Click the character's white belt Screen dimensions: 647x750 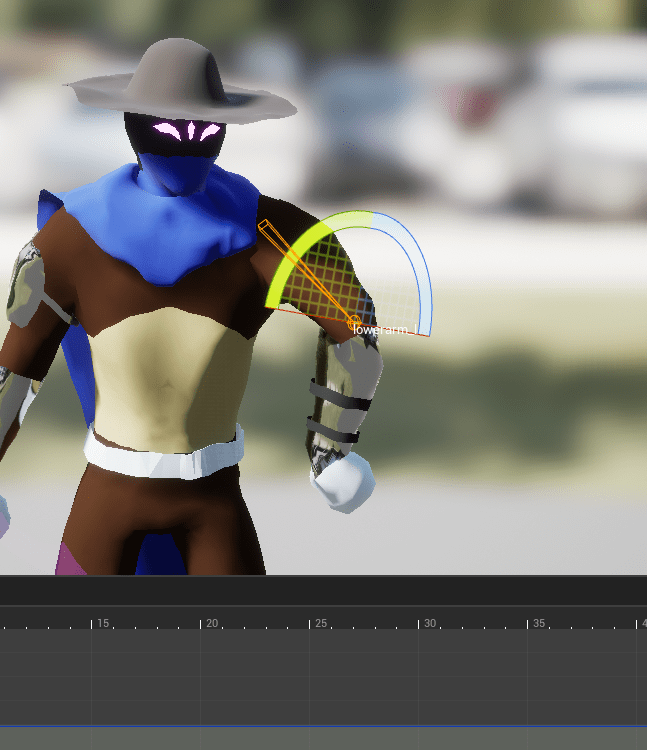point(165,456)
